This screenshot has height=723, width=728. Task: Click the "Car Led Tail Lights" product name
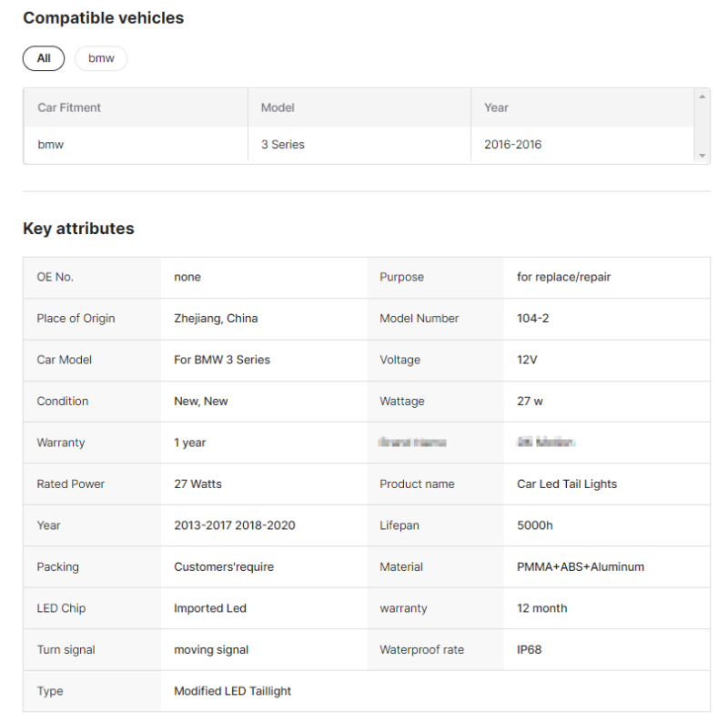[x=566, y=484]
